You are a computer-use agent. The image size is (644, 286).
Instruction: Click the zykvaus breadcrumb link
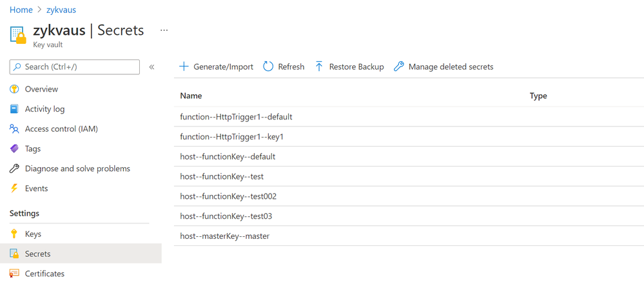(61, 10)
